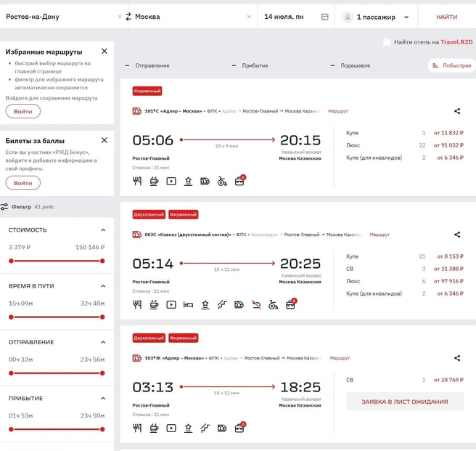Open the calendar date picker
This screenshot has width=476, height=451.
pos(324,17)
